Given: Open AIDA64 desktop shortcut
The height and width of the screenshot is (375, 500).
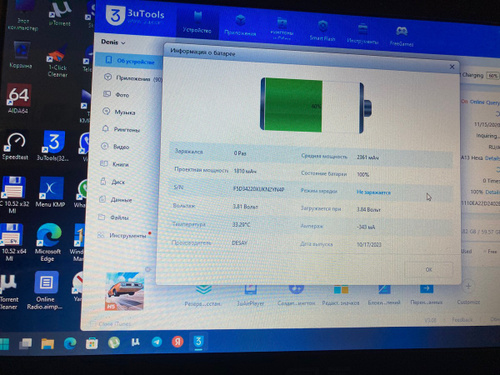Looking at the screenshot, I should point(19,99).
